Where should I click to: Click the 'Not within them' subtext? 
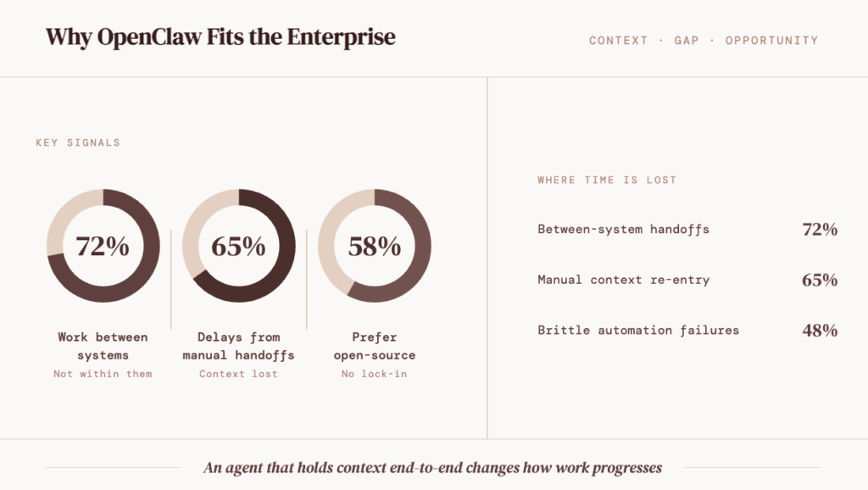pos(103,374)
